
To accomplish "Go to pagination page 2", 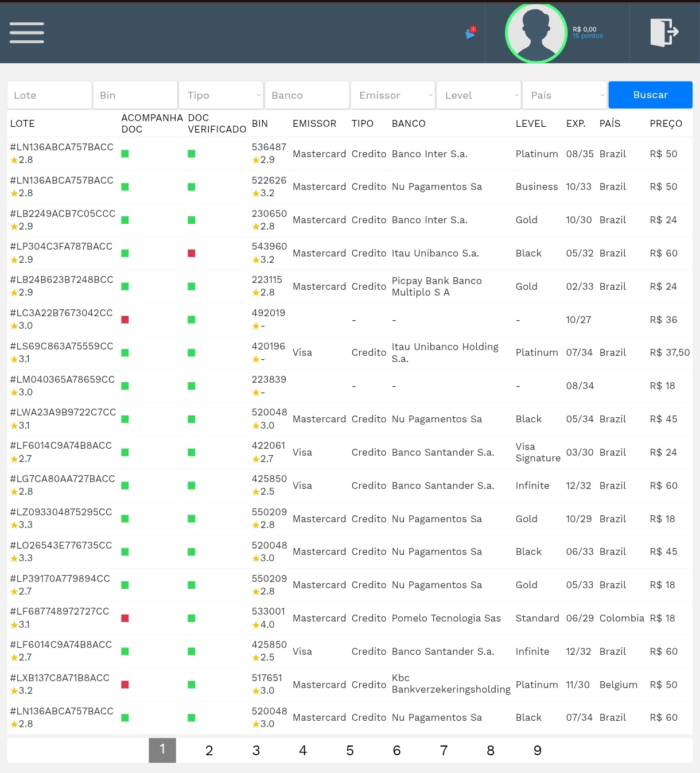I will pyautogui.click(x=209, y=751).
